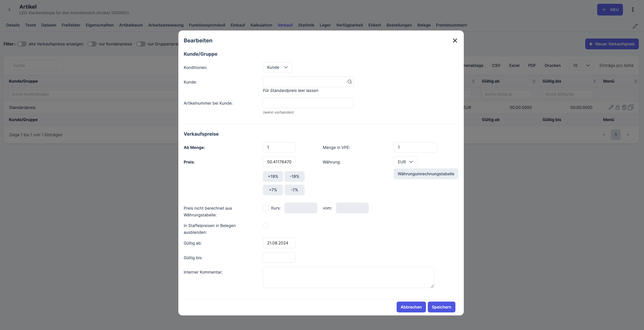Click the pencil edit icon in Standardpreis row

(x=611, y=107)
